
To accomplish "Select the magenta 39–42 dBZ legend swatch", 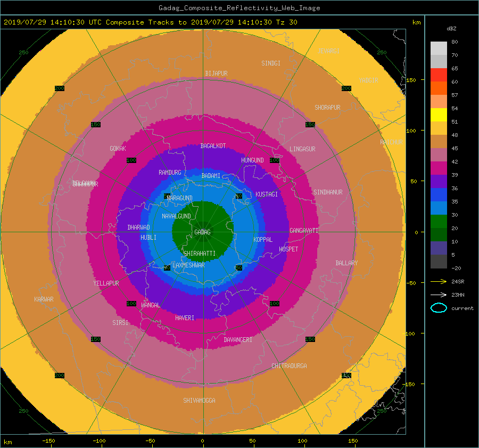I will pyautogui.click(x=439, y=168).
